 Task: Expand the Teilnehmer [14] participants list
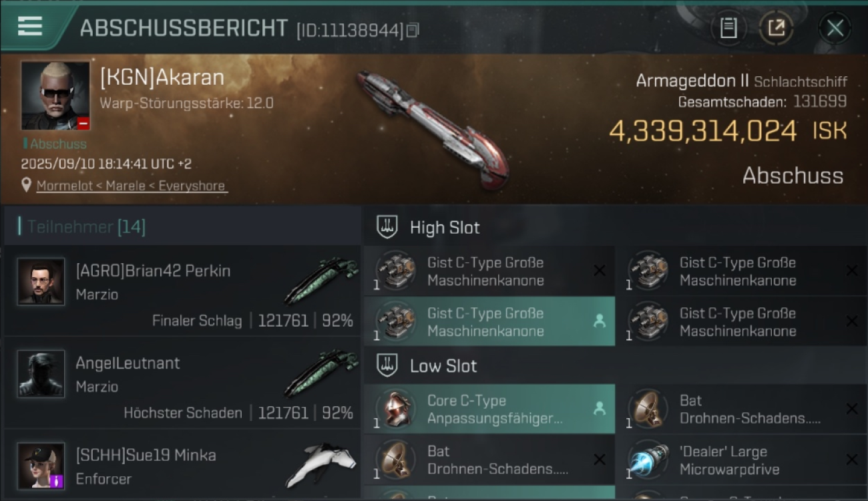[182, 226]
